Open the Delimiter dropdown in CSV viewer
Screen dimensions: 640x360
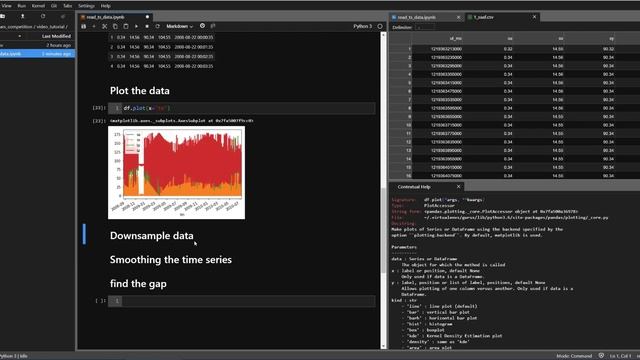point(425,27)
